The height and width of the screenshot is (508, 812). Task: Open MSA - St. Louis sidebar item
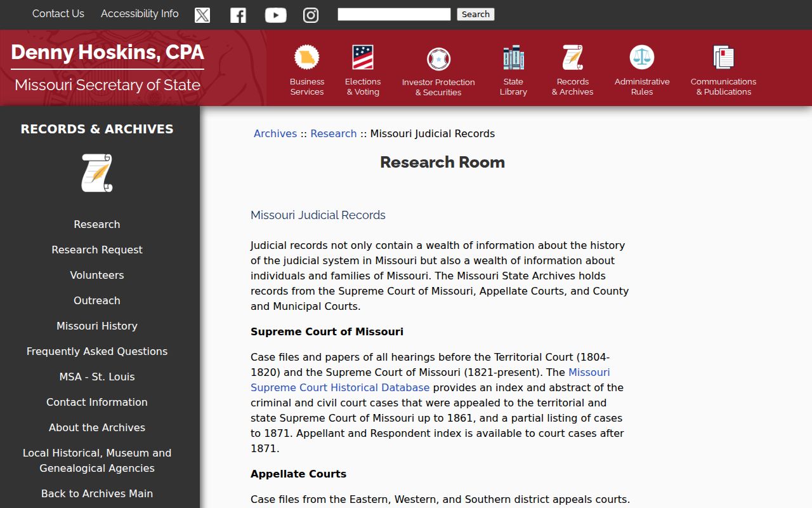[x=97, y=377]
